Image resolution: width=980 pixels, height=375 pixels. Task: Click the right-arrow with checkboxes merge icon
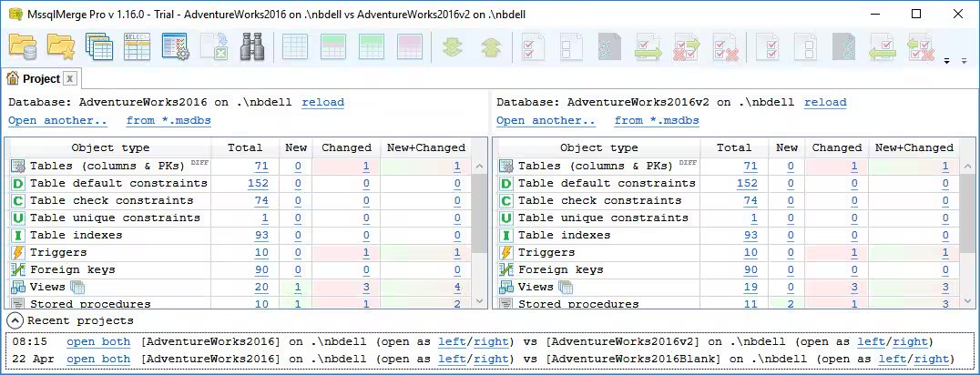click(x=648, y=46)
